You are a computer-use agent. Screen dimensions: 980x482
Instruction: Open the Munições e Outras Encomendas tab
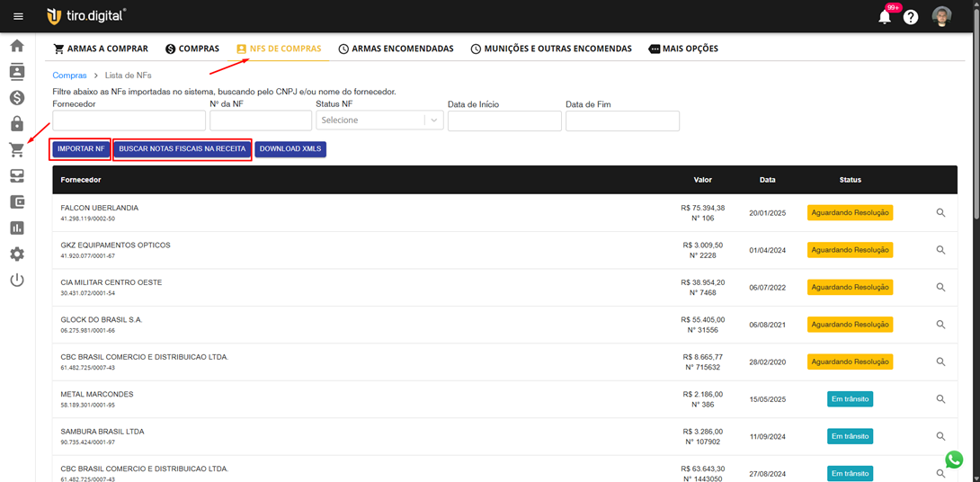coord(550,49)
